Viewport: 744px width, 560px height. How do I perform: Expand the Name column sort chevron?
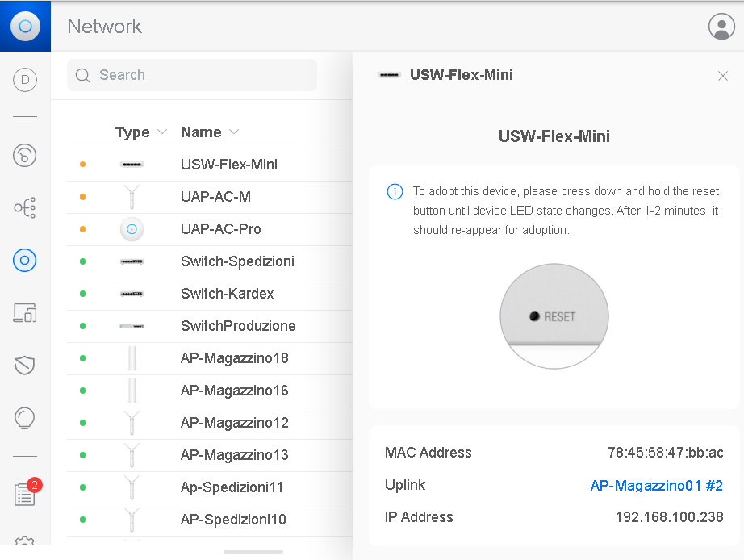[x=234, y=132]
